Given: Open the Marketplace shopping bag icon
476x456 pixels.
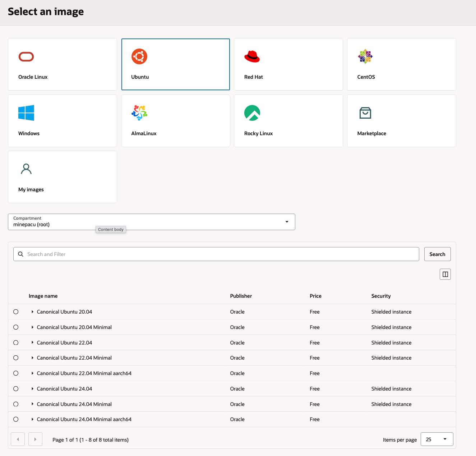Looking at the screenshot, I should click(x=365, y=113).
